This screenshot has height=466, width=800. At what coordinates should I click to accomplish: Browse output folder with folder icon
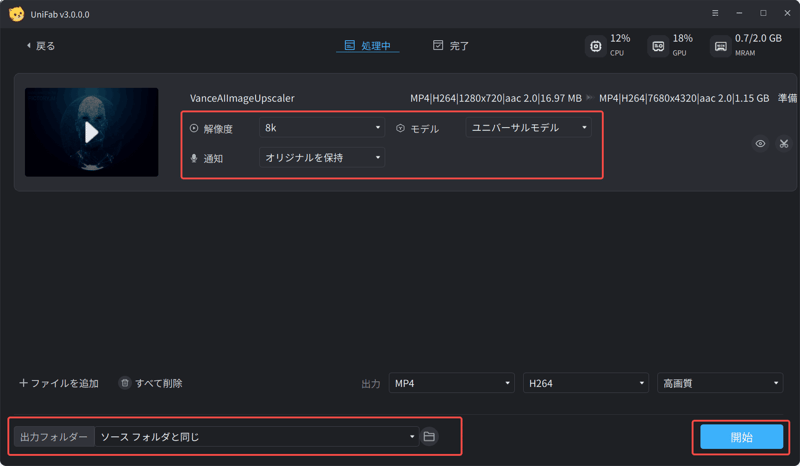(x=430, y=437)
